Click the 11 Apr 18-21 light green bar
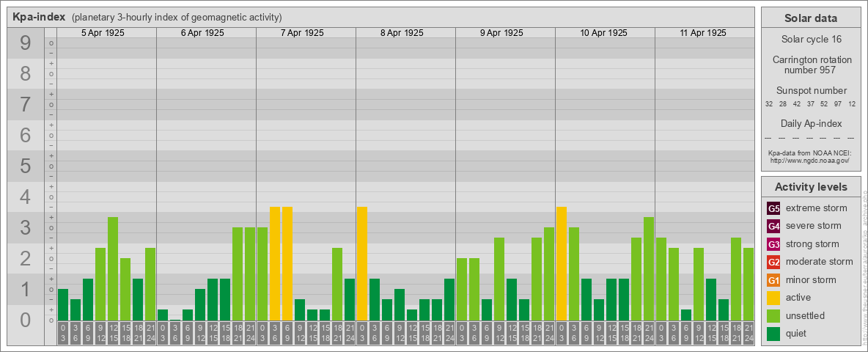The width and height of the screenshot is (868, 352). (x=736, y=279)
